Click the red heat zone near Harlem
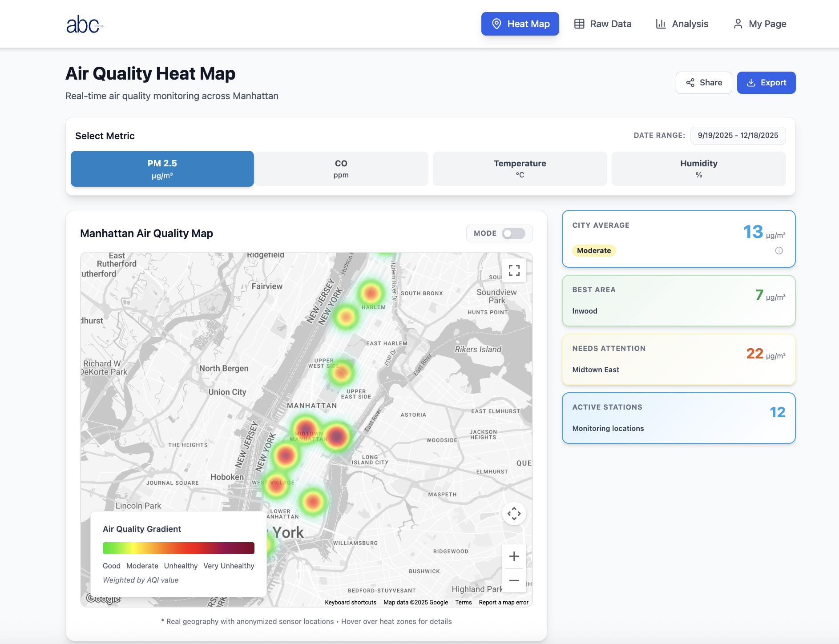Viewport: 839px width, 644px height. pos(371,293)
